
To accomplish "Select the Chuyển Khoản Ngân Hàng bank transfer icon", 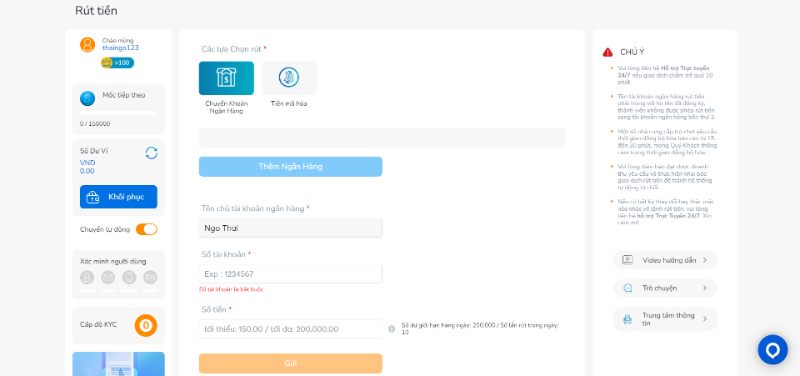I will (x=226, y=78).
